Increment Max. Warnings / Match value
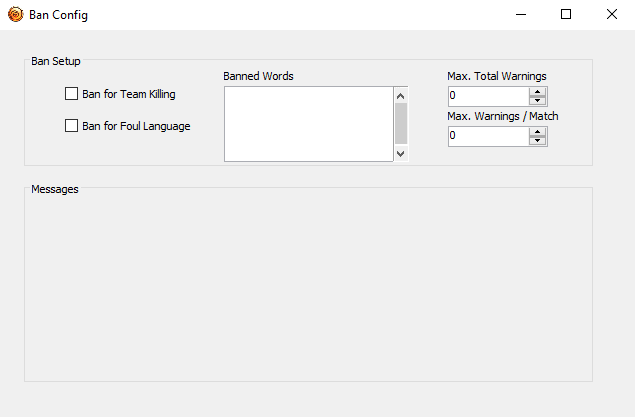This screenshot has width=635, height=417. 538,131
